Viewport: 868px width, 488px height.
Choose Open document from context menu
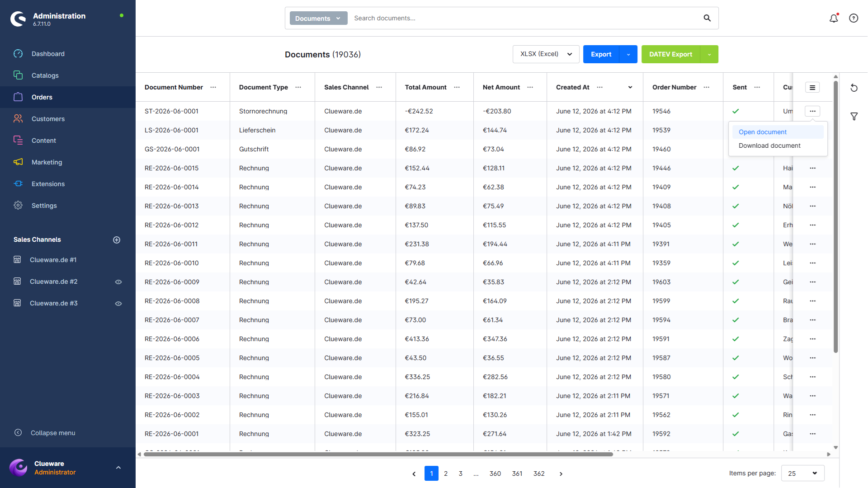tap(778, 132)
